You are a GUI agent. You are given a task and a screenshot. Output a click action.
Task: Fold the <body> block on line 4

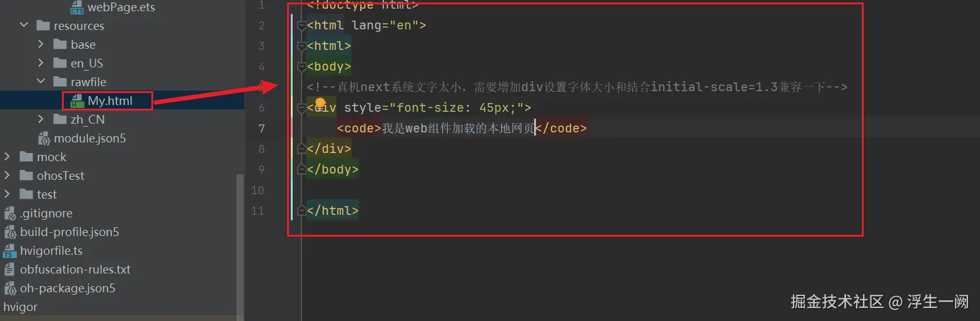click(301, 67)
